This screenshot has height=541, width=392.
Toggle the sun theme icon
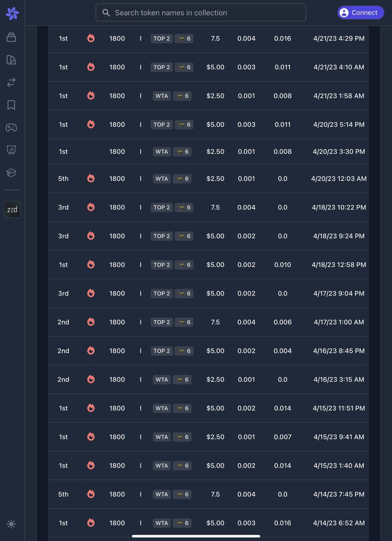11,524
